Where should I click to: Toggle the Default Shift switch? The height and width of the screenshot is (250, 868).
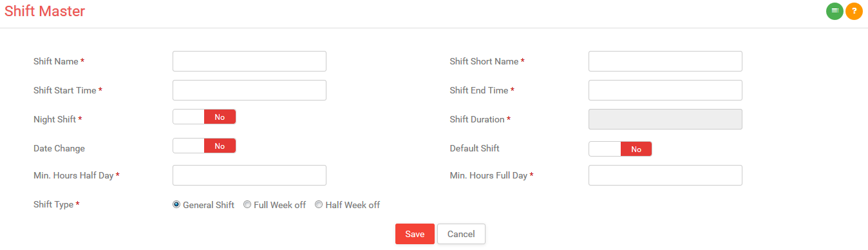click(620, 149)
